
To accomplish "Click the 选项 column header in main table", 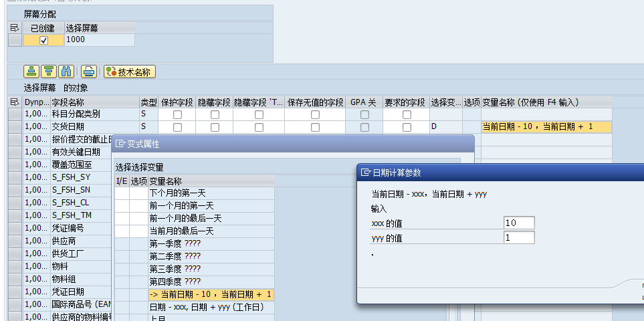I will [x=471, y=102].
